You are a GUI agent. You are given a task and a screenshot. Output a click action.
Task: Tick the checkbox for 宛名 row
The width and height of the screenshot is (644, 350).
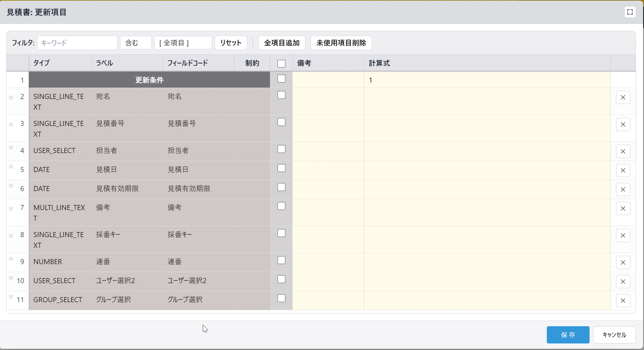tap(281, 95)
